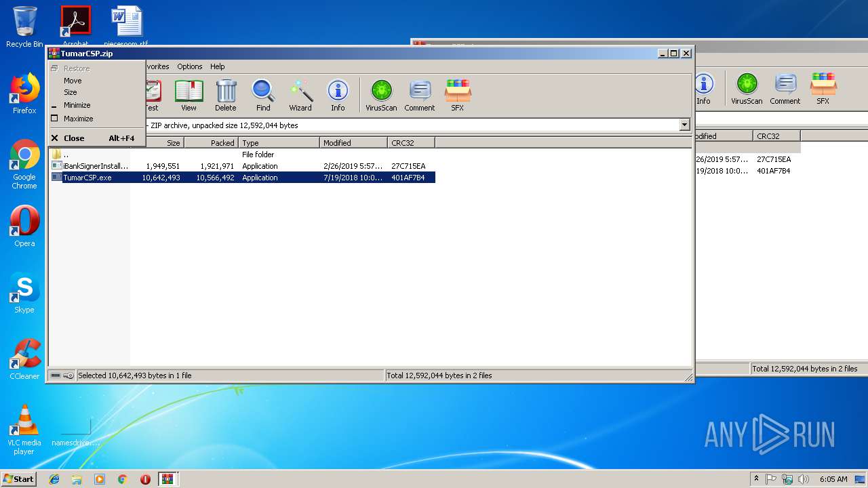
Task: Click the WinRAR taskbar button
Action: click(x=167, y=479)
